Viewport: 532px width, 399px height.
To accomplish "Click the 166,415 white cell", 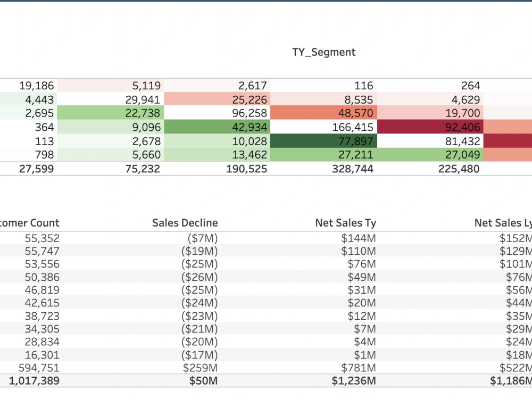I will coord(323,127).
